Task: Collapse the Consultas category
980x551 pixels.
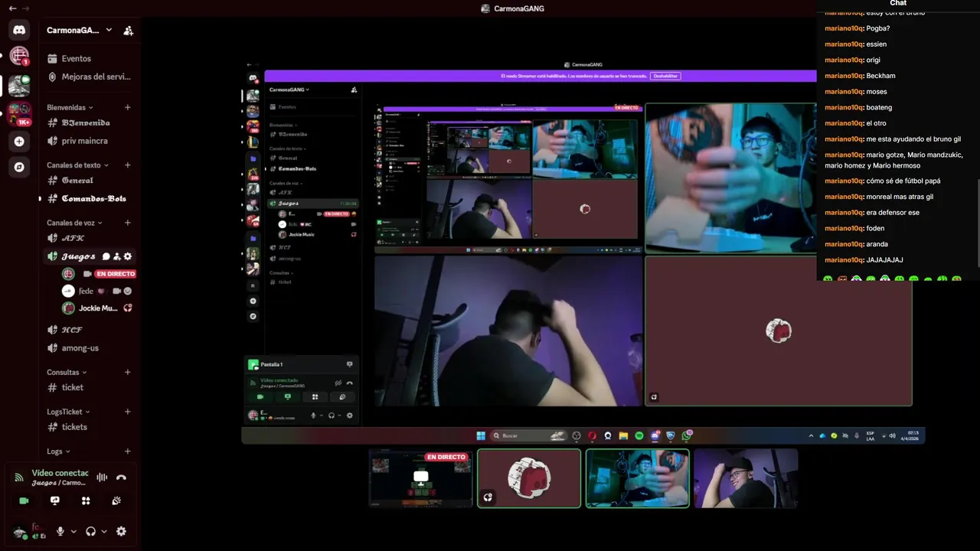Action: [67, 373]
